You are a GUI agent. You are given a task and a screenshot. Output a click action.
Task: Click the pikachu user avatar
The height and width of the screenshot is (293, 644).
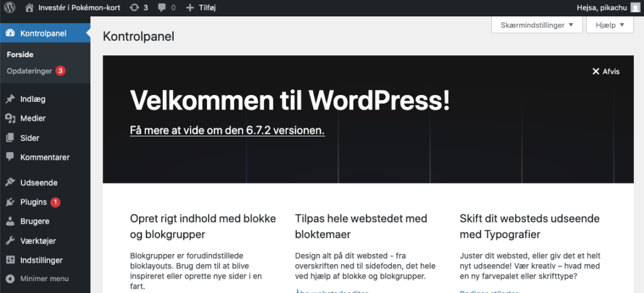635,8
